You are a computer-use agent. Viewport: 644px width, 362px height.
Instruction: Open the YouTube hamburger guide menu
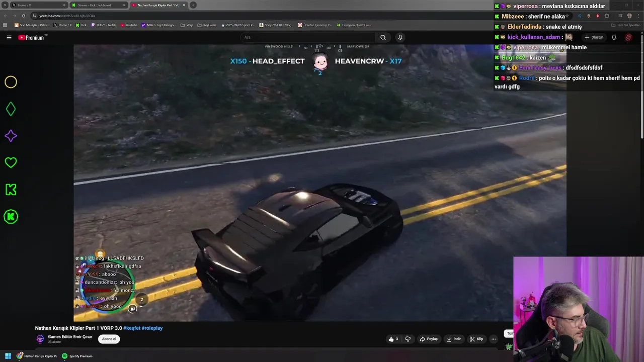9,37
